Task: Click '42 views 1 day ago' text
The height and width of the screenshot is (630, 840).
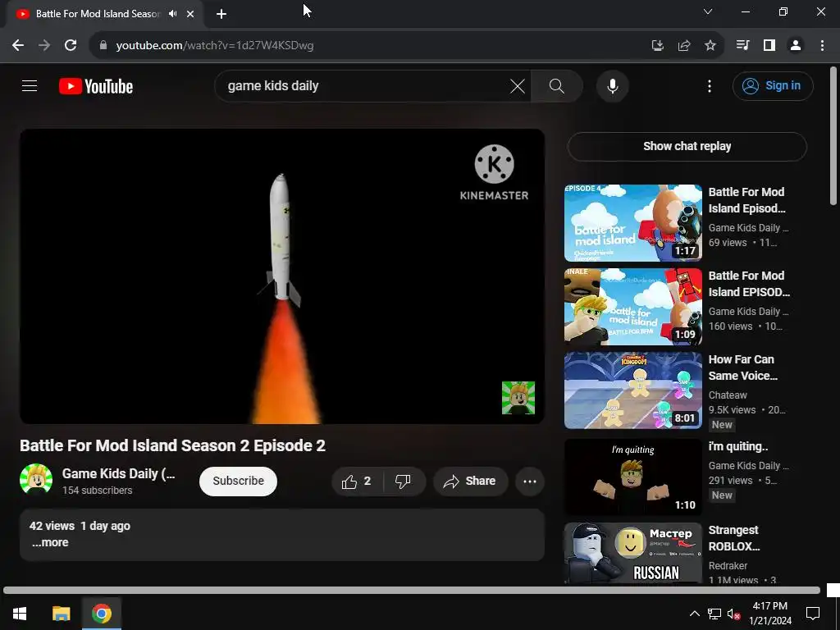Action: point(80,526)
